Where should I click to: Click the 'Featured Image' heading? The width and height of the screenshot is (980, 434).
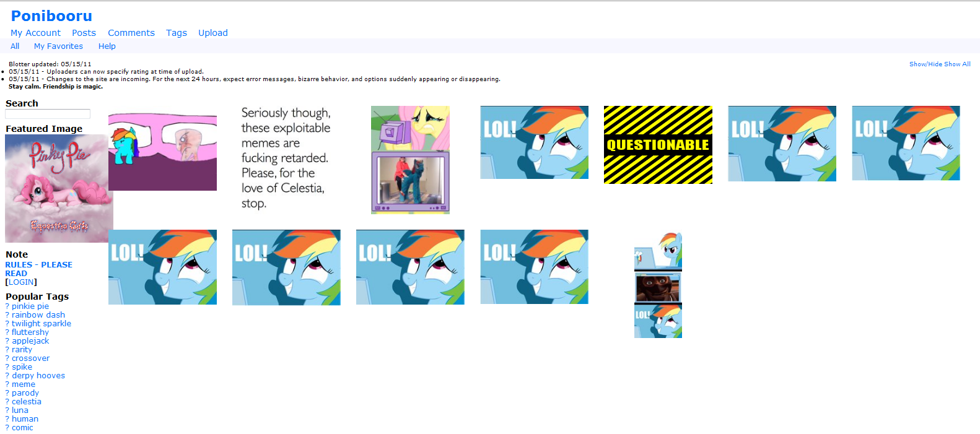point(44,129)
